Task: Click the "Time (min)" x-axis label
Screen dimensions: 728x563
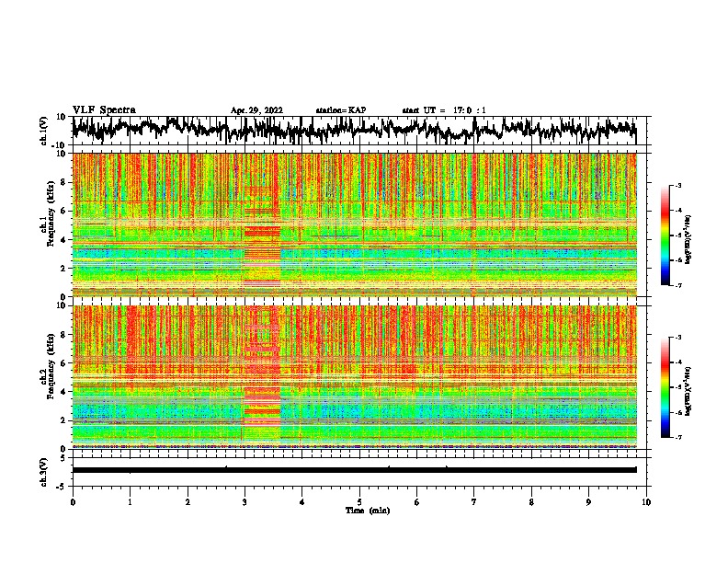Action: (x=368, y=511)
